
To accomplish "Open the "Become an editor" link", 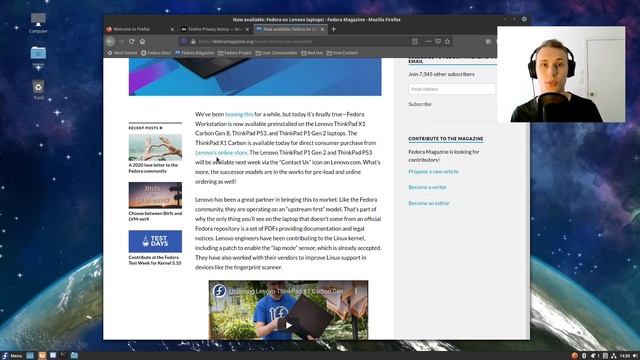I will [x=429, y=203].
